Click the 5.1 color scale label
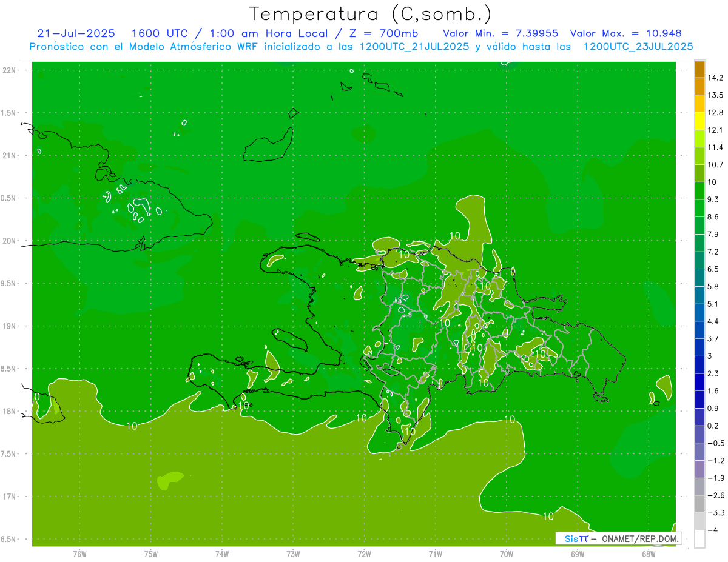The image size is (728, 562). tap(713, 304)
